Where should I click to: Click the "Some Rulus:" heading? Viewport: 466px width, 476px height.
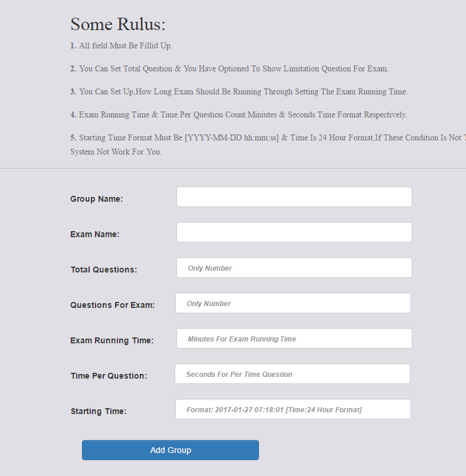[118, 24]
